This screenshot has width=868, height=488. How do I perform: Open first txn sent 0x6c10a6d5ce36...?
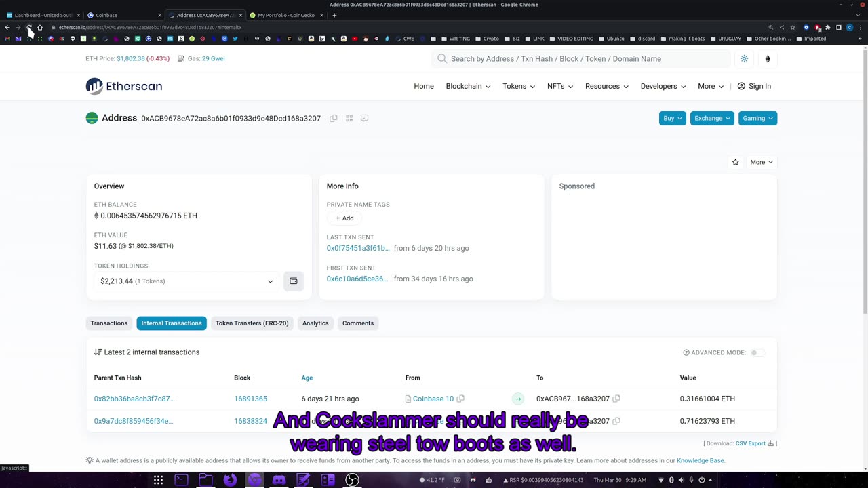coord(357,279)
